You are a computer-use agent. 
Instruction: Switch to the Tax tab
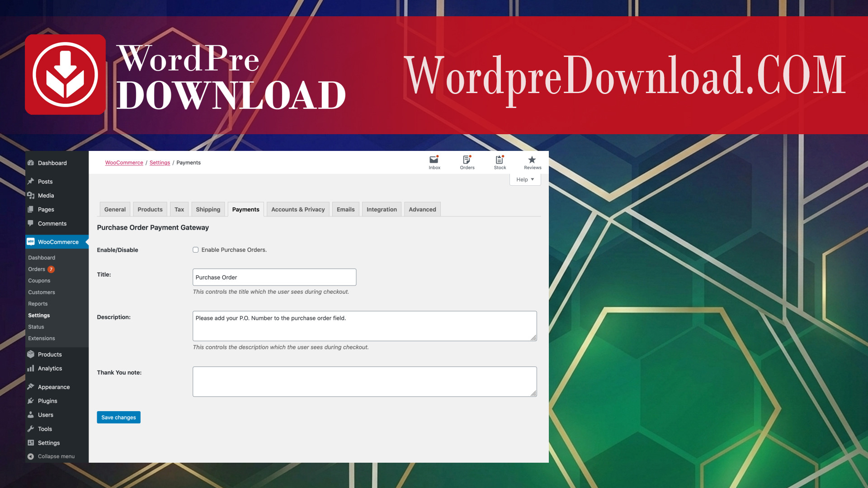coord(179,209)
